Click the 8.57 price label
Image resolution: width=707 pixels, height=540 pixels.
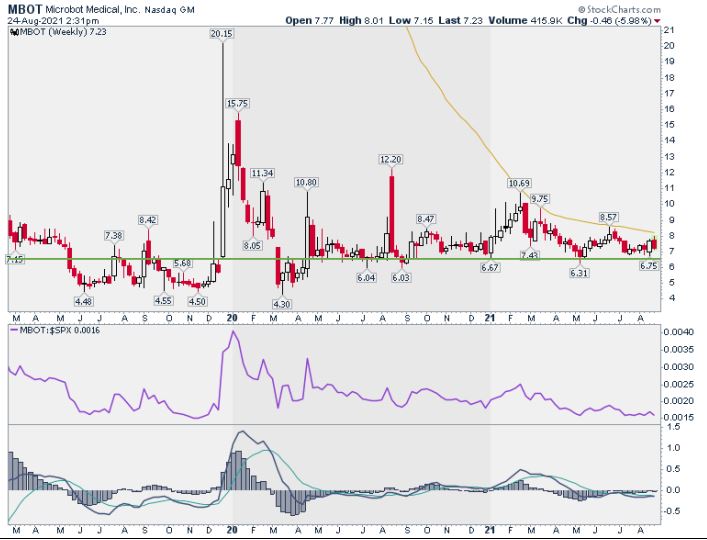608,217
